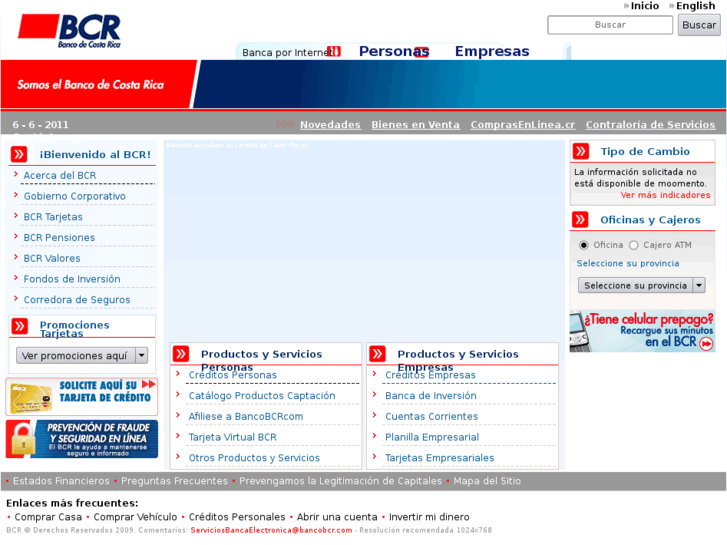This screenshot has width=727, height=545.
Task: Open the Seleccione su provincia dropdown
Action: pos(642,285)
